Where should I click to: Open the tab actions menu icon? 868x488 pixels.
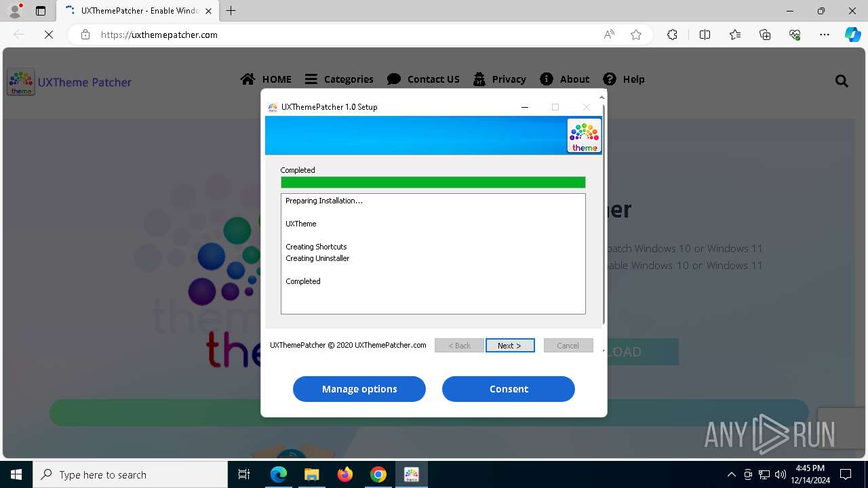41,11
